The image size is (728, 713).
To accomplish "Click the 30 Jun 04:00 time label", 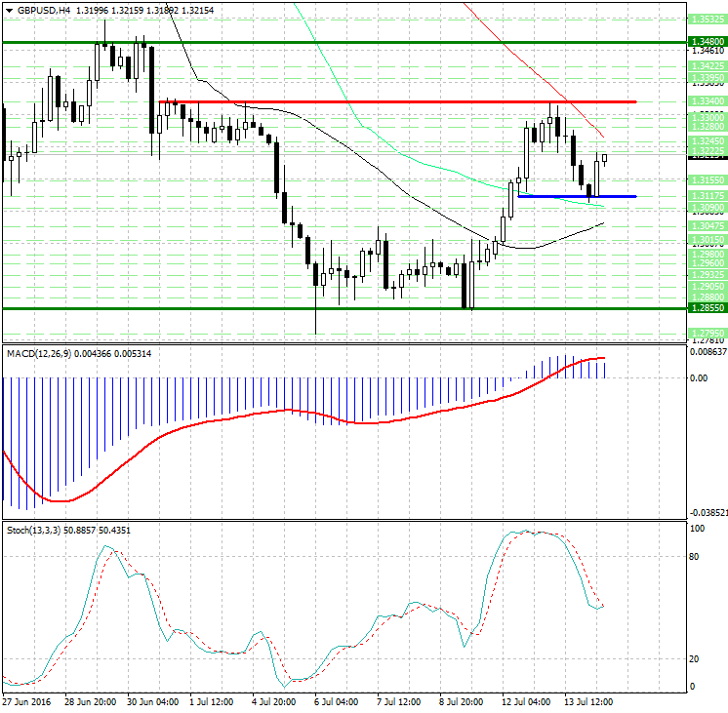I will coord(153,701).
